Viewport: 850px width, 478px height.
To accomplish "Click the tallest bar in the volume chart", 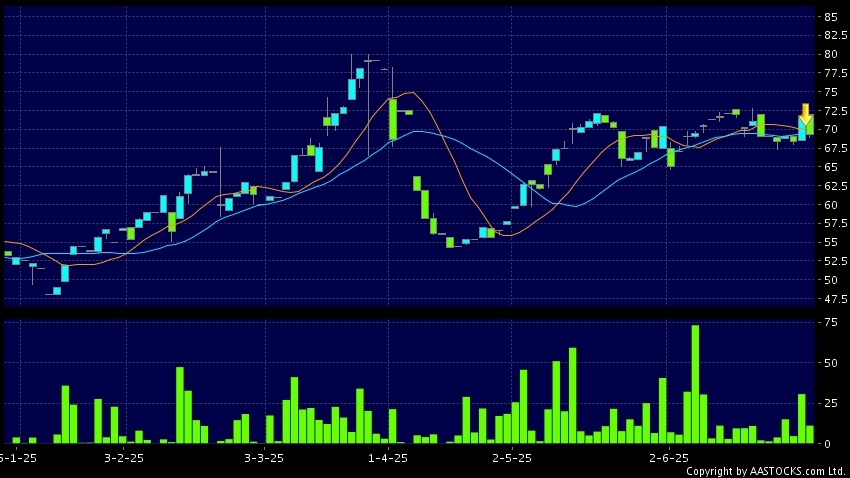I will tap(695, 384).
